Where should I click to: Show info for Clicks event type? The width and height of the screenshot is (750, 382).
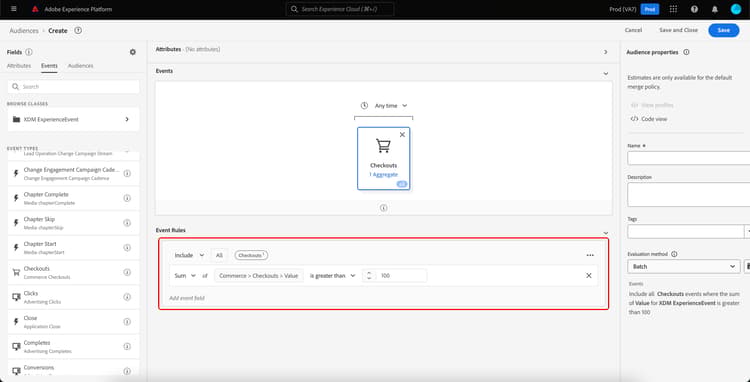click(127, 297)
